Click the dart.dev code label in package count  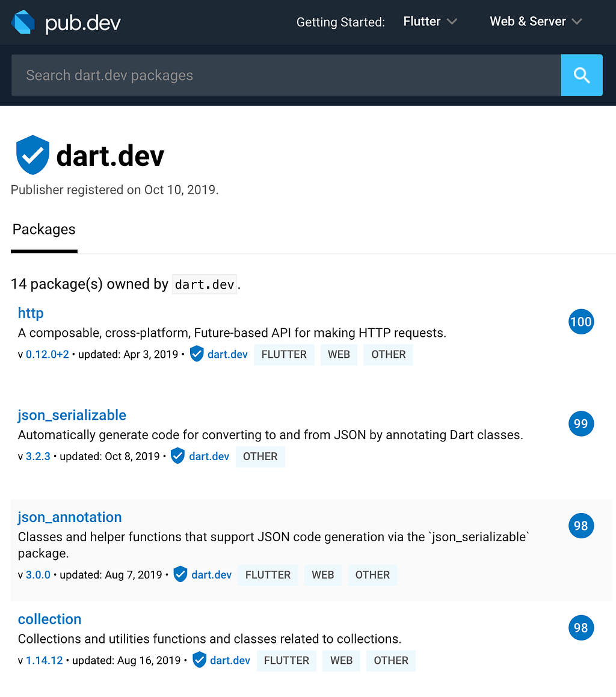pos(205,284)
